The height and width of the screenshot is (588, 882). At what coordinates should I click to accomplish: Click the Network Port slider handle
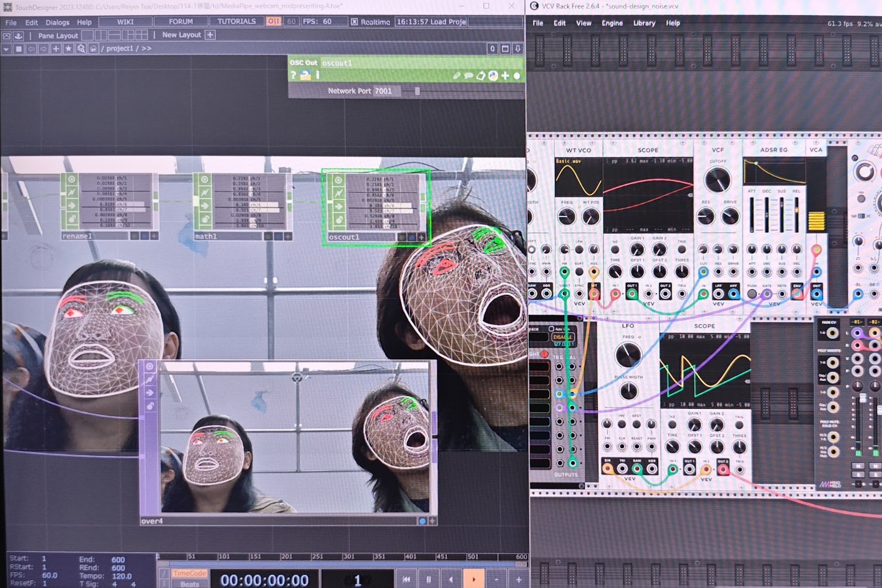coord(417,91)
